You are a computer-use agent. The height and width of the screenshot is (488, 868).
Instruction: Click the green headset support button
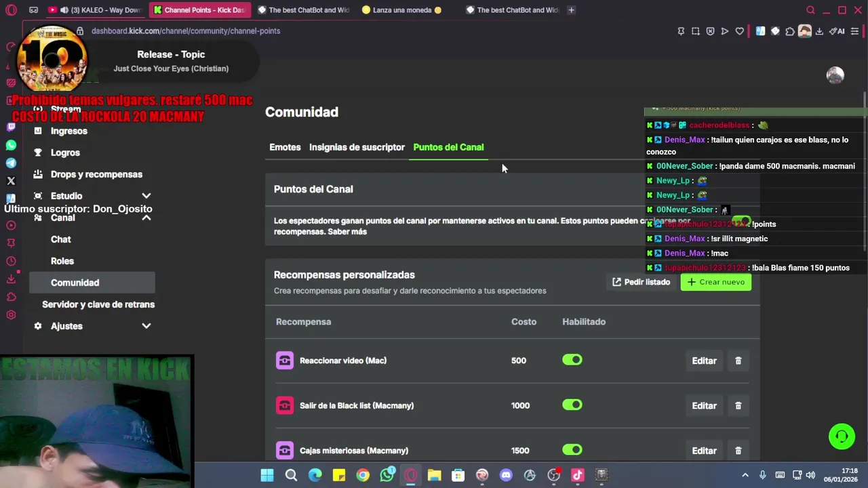842,436
